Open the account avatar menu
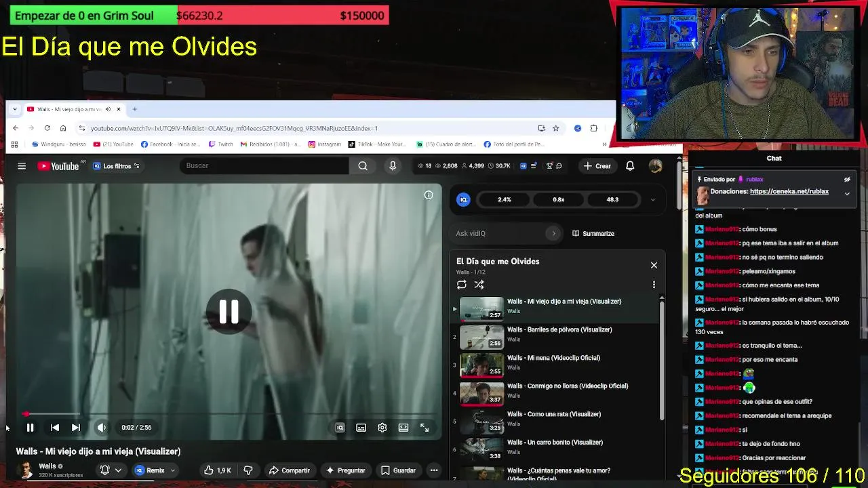 655,166
